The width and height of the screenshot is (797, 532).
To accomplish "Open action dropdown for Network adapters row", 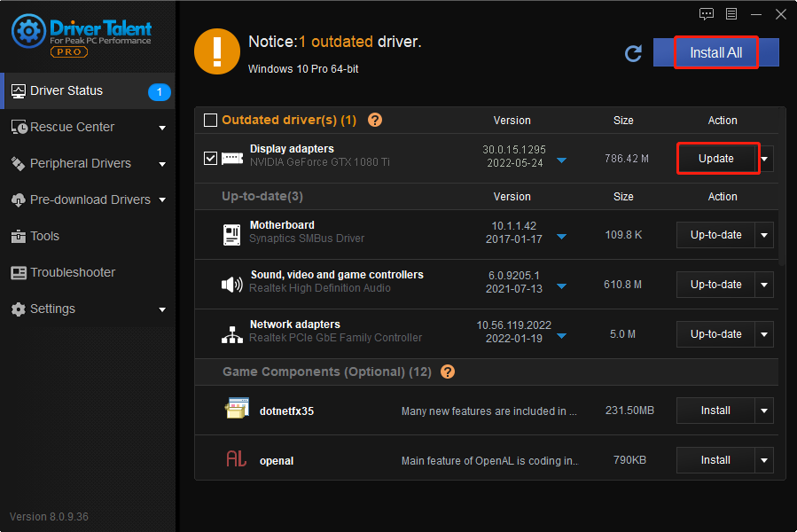I will [764, 334].
